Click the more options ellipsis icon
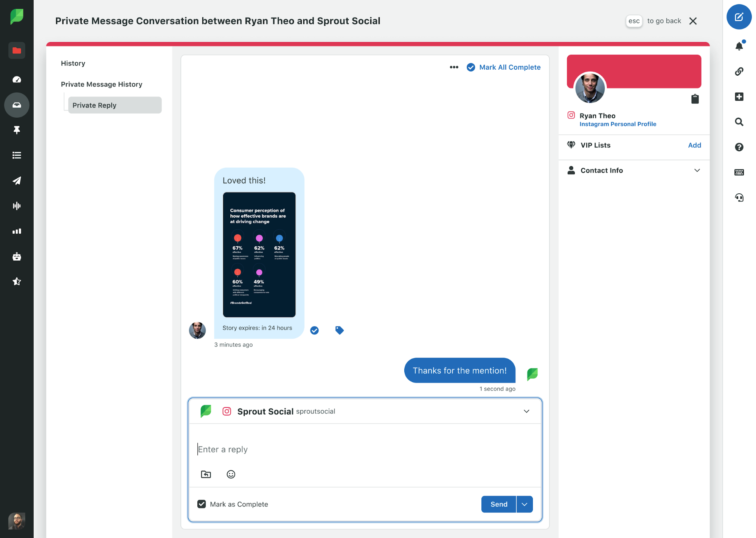 pyautogui.click(x=454, y=67)
